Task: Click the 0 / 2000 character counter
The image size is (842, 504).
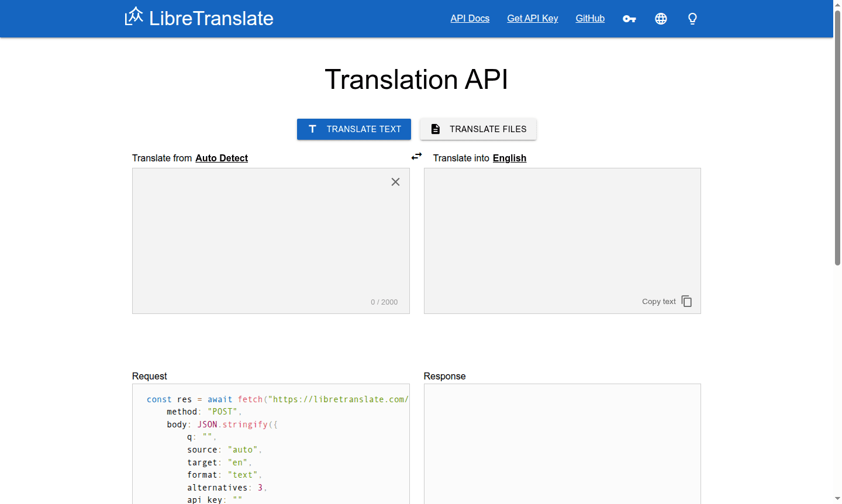Action: point(384,302)
